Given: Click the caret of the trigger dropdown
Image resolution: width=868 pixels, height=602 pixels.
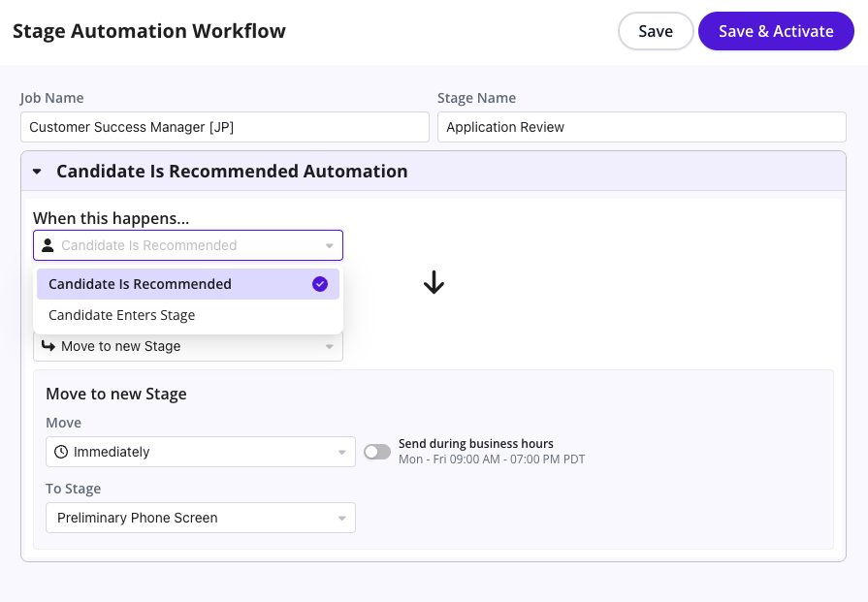Looking at the screenshot, I should (x=330, y=246).
